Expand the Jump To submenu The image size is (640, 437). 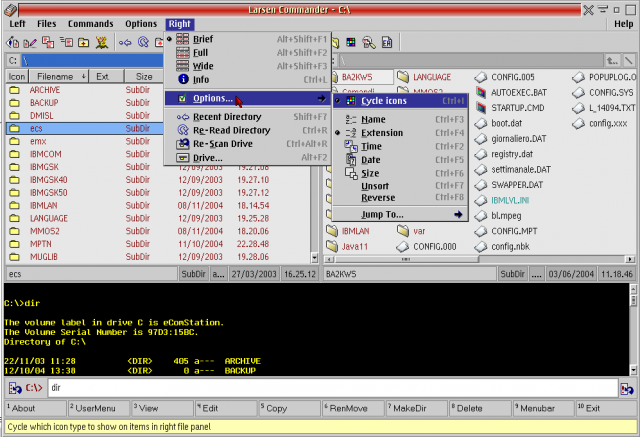[400, 215]
